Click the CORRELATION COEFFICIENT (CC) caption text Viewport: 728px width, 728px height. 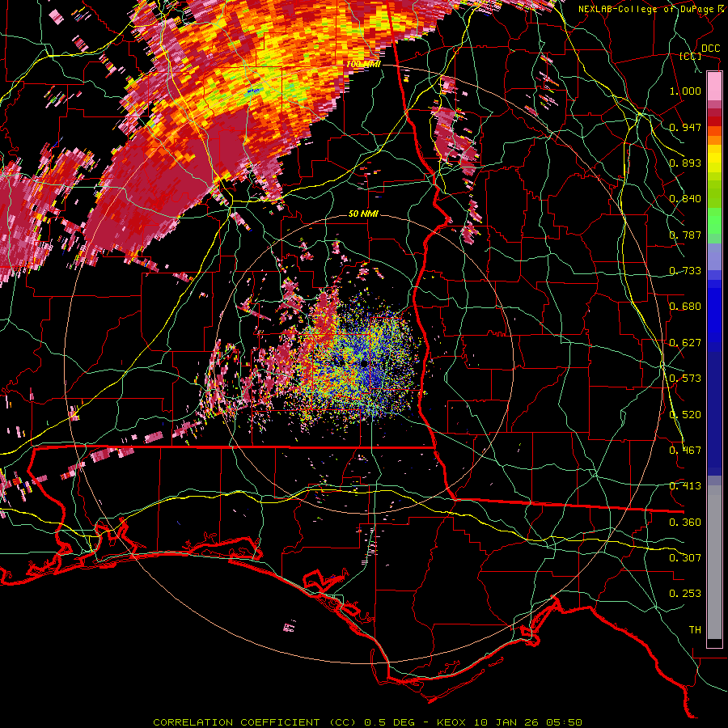click(x=255, y=722)
